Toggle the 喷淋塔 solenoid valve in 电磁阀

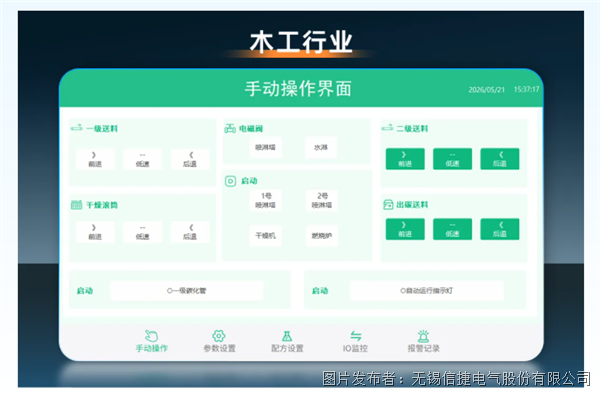pos(265,147)
